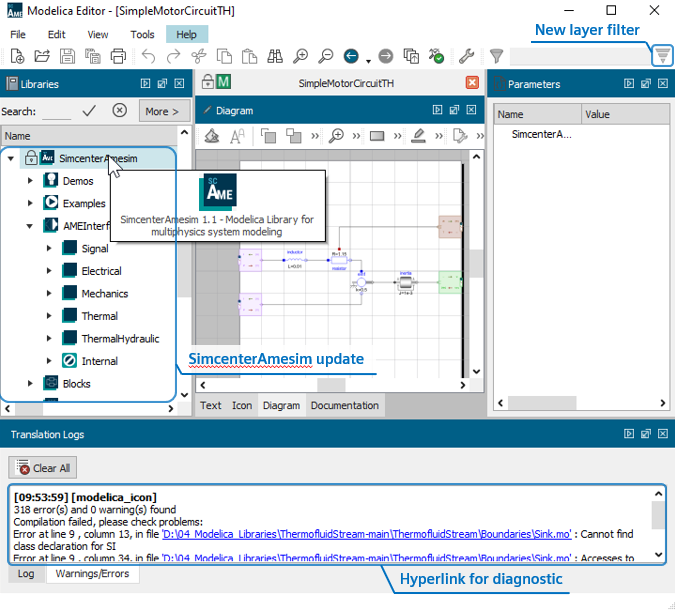The width and height of the screenshot is (677, 612).
Task: Collapse the AMEInterfaces tree node
Action: point(30,226)
